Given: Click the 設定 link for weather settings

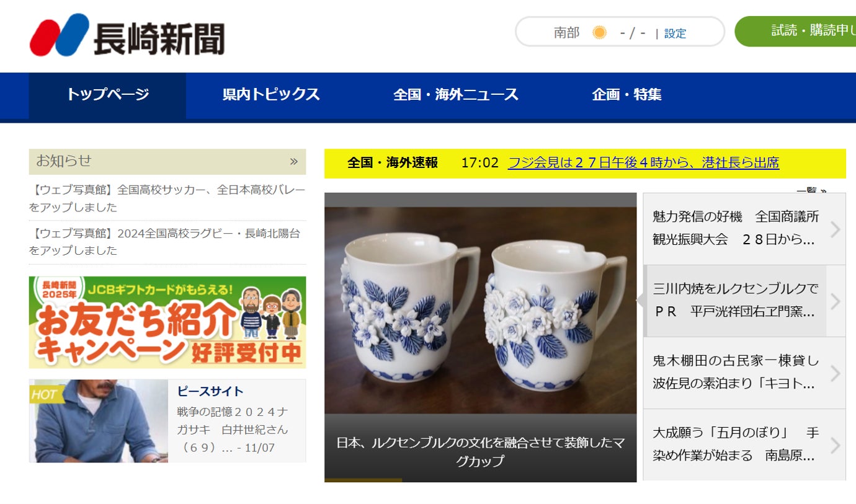Looking at the screenshot, I should coord(675,33).
